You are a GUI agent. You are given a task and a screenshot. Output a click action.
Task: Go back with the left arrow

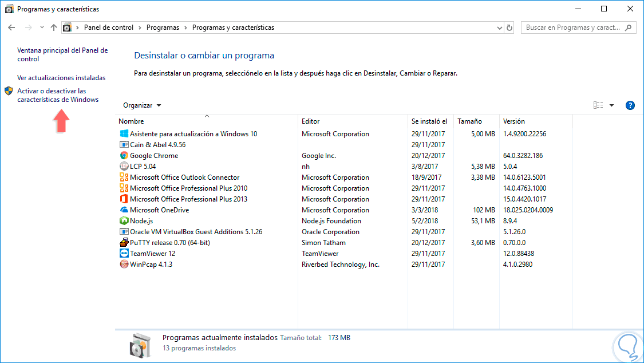tap(11, 27)
